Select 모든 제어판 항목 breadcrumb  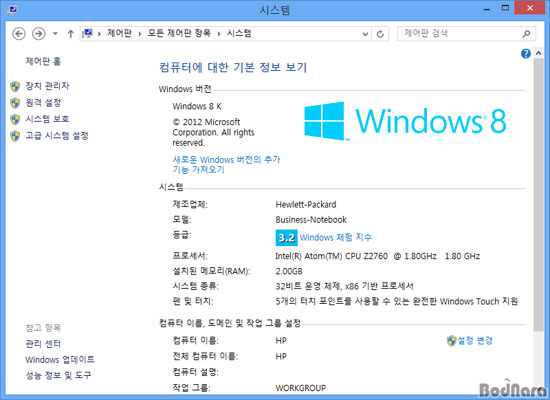(179, 33)
